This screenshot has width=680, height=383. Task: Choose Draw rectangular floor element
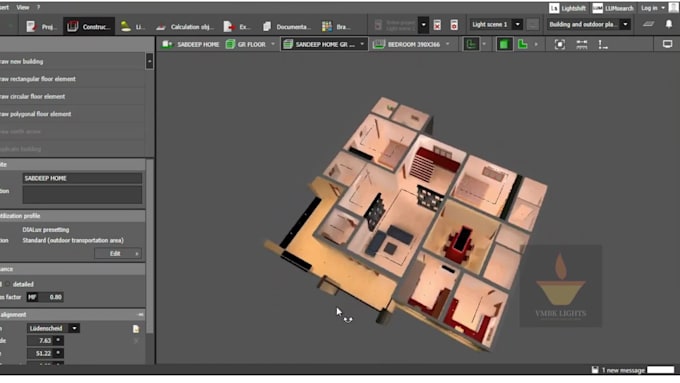click(72, 79)
